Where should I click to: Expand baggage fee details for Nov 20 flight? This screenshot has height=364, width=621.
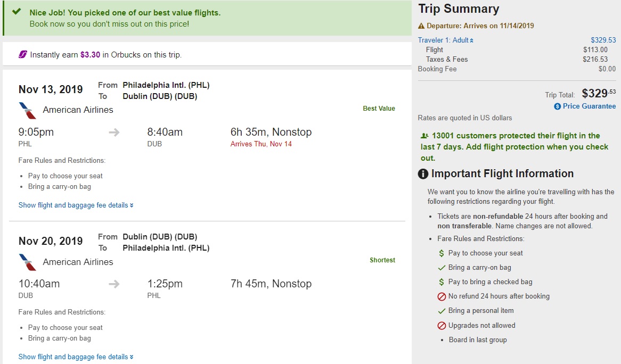click(x=76, y=357)
